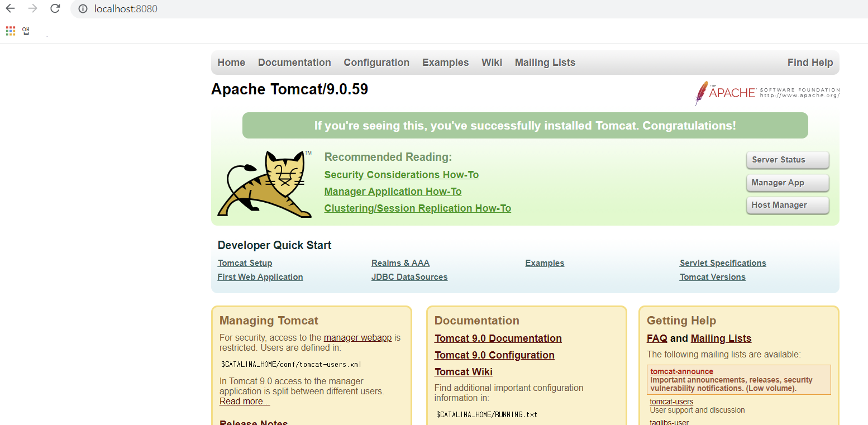The width and height of the screenshot is (868, 425).
Task: Click the Getting Help heading
Action: 681,321
